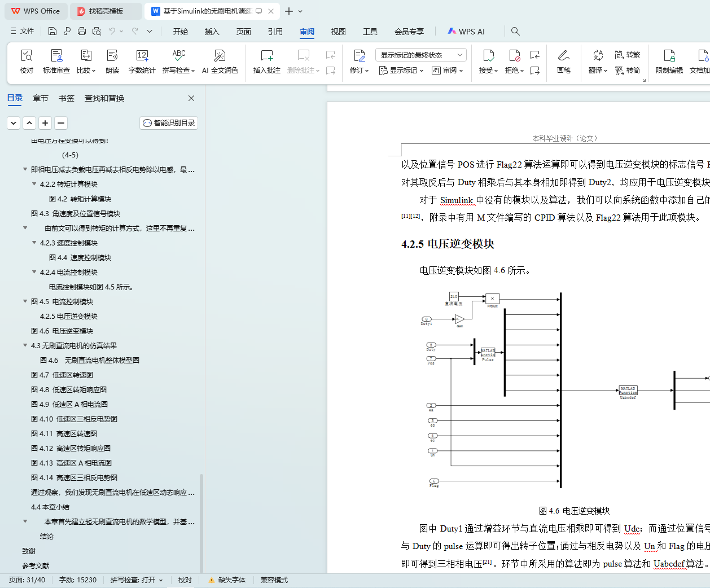710x588 pixels.
Task: Open 显示标记的最终状态 dropdown
Action: [420, 55]
